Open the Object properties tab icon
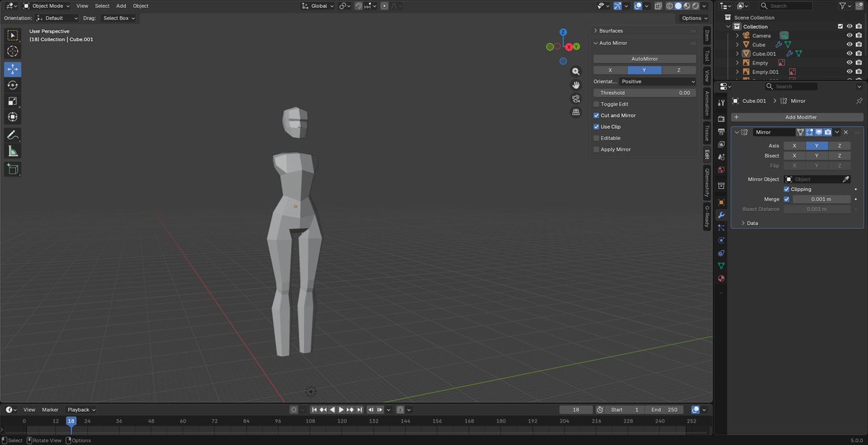 click(721, 202)
